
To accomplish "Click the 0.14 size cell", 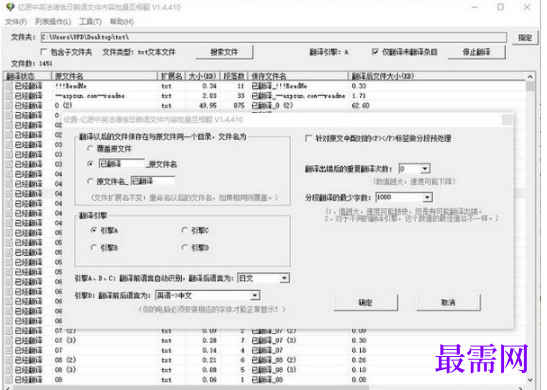I will tap(209, 350).
